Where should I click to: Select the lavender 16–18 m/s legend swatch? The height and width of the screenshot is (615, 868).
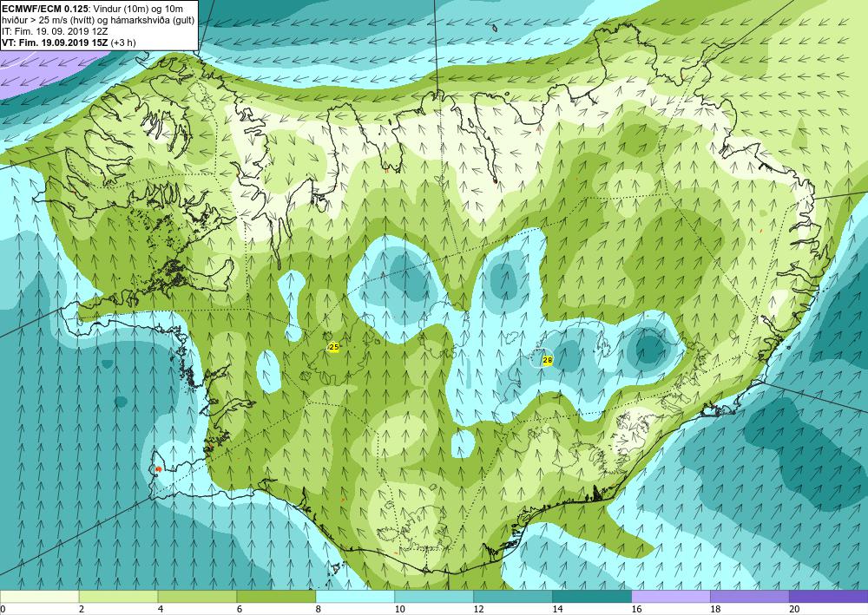tap(671, 596)
